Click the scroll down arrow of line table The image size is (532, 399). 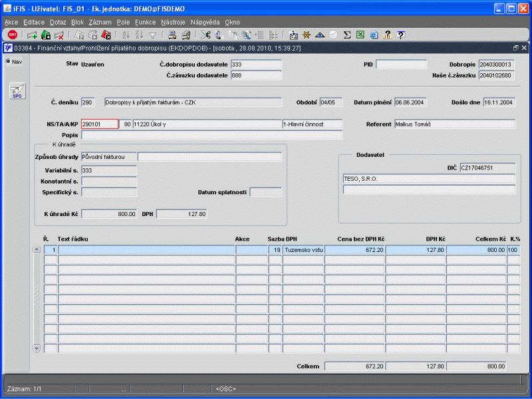[37, 348]
